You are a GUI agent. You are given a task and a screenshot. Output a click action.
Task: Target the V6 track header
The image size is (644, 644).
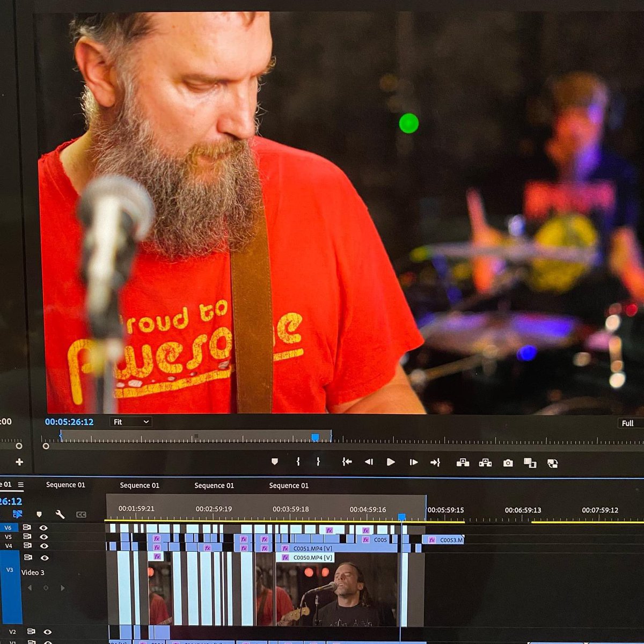(x=8, y=528)
